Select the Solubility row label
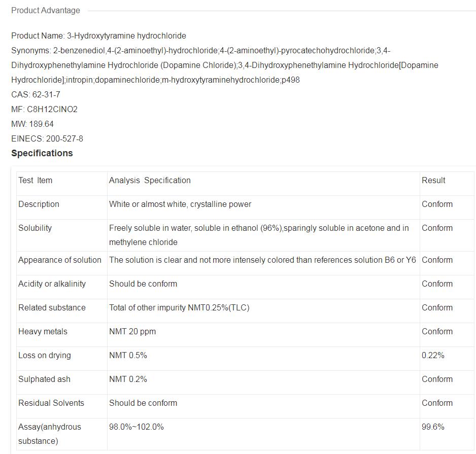The image size is (476, 454). pyautogui.click(x=35, y=228)
